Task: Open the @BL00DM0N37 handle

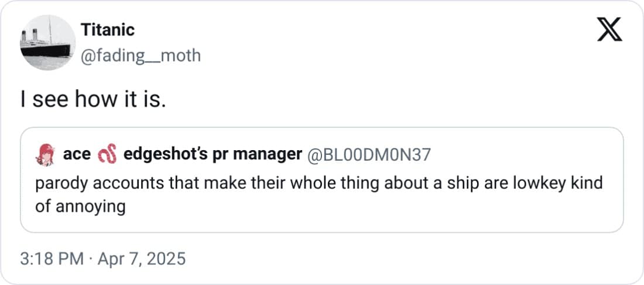Action: pyautogui.click(x=368, y=154)
